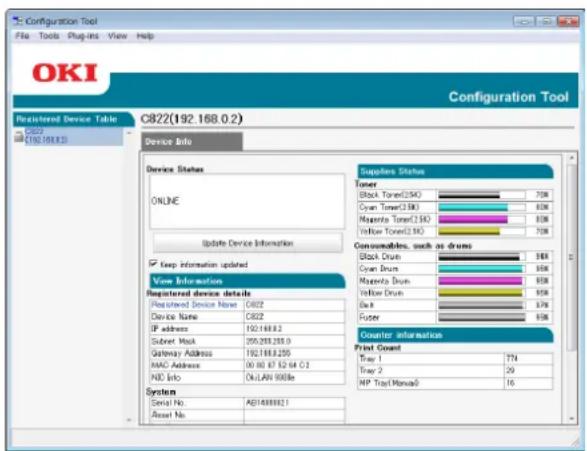The height and width of the screenshot is (451, 587).
Task: Click the Asset No. empty field
Action: pyautogui.click(x=294, y=415)
